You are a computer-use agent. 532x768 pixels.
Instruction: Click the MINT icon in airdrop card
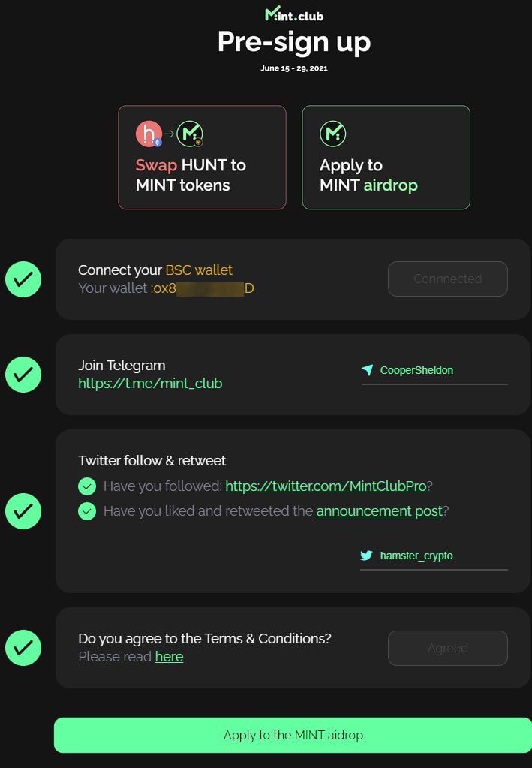click(332, 134)
